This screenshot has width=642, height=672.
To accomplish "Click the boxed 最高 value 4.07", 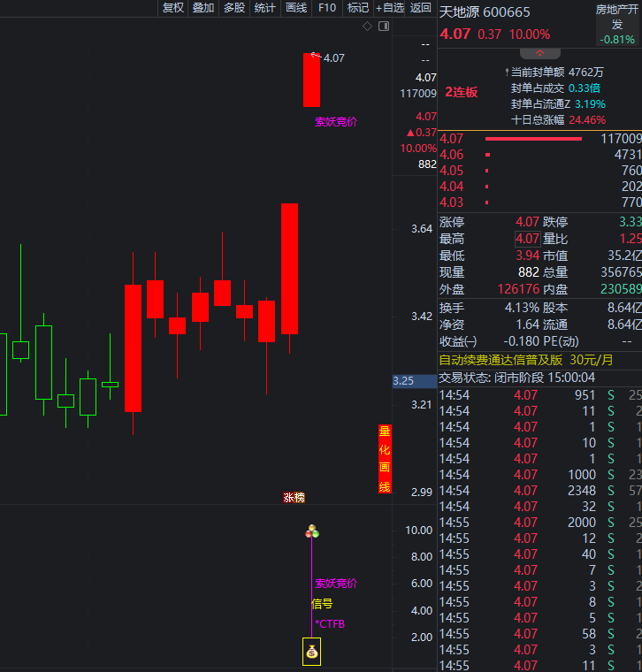I will (528, 239).
